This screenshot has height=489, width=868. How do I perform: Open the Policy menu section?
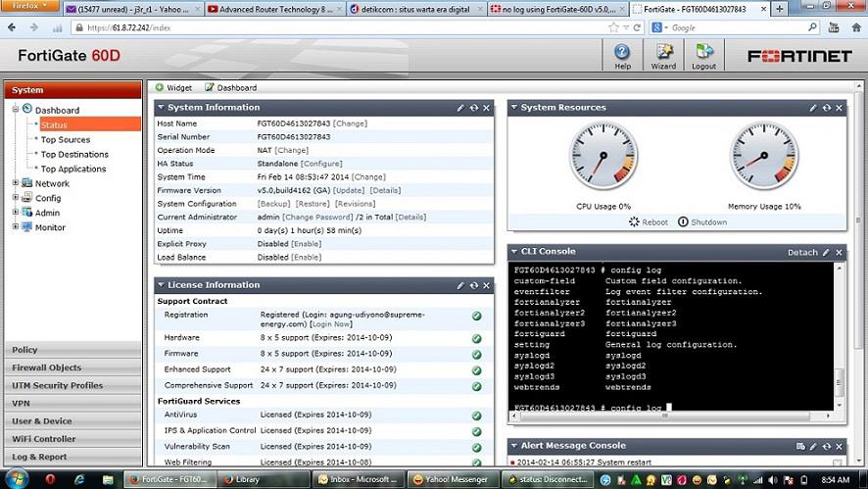pyautogui.click(x=73, y=350)
